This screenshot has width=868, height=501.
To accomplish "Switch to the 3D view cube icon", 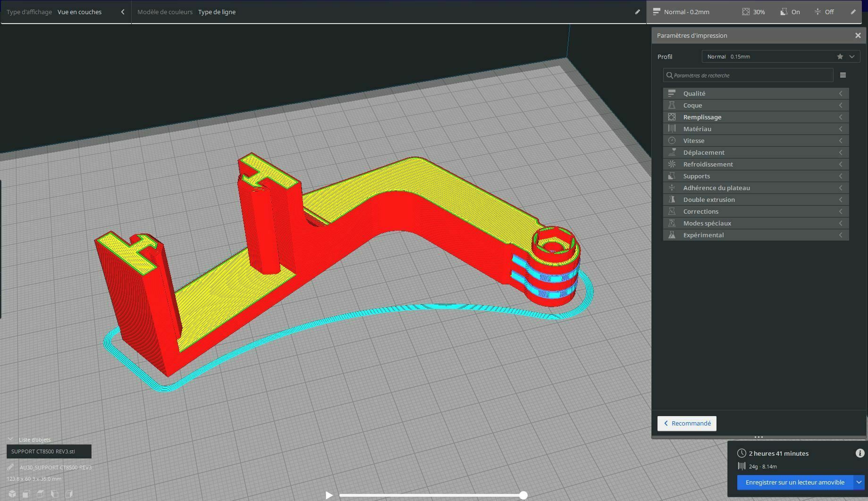I will (12, 494).
